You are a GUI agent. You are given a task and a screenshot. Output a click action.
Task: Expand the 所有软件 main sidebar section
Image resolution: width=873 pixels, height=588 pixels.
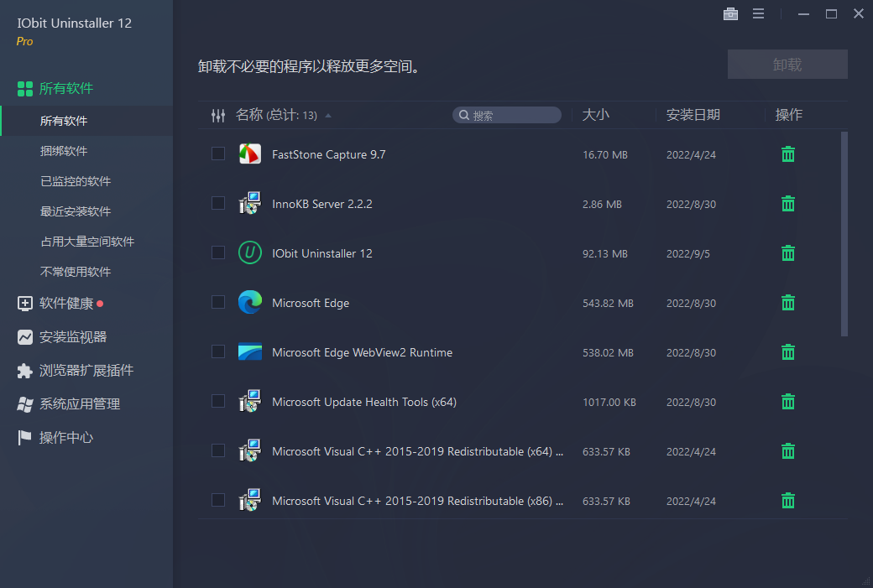pyautogui.click(x=55, y=88)
